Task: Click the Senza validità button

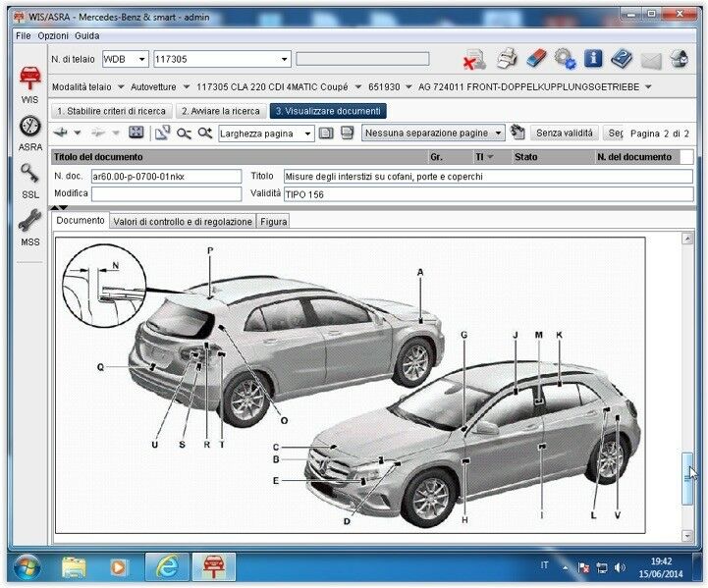Action: click(565, 134)
